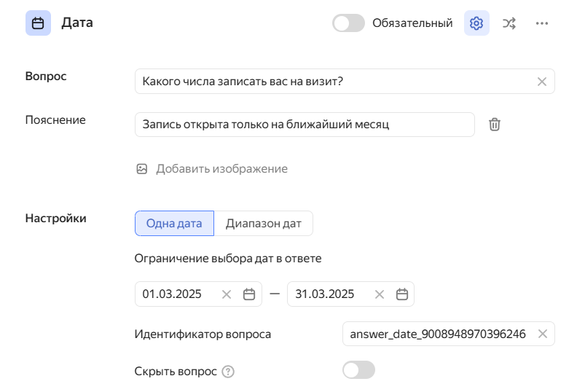Delete the explanation with the trash icon
The image size is (577, 392).
(x=495, y=125)
